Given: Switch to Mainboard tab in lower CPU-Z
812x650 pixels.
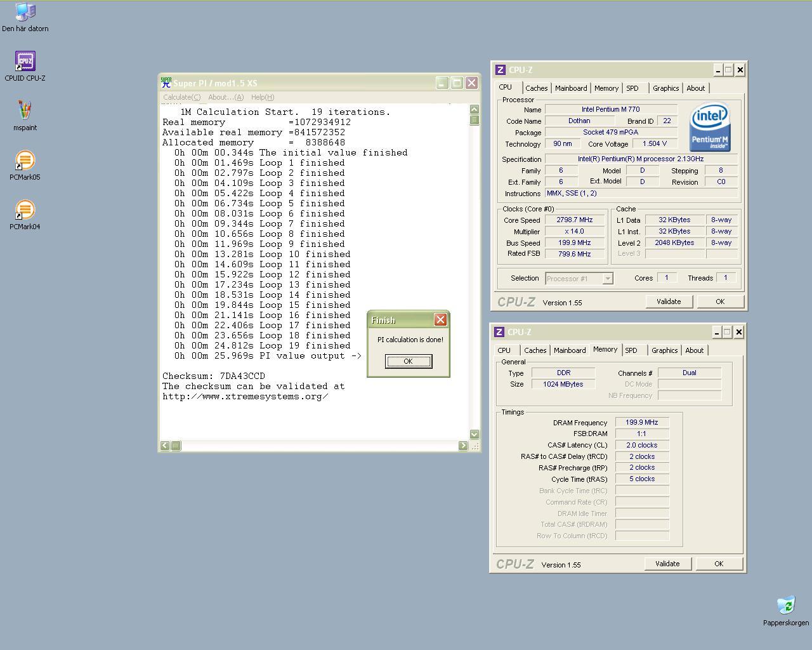Looking at the screenshot, I should tap(570, 350).
